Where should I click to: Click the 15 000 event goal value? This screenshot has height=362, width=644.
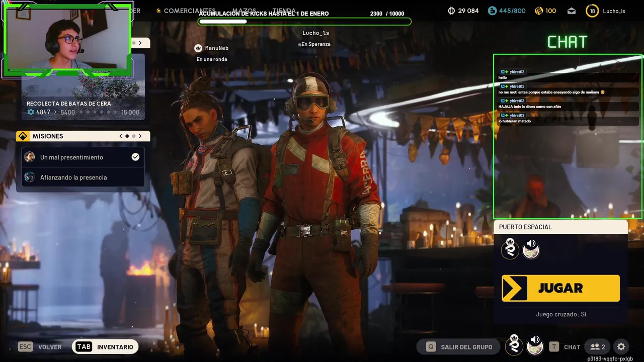pyautogui.click(x=130, y=112)
